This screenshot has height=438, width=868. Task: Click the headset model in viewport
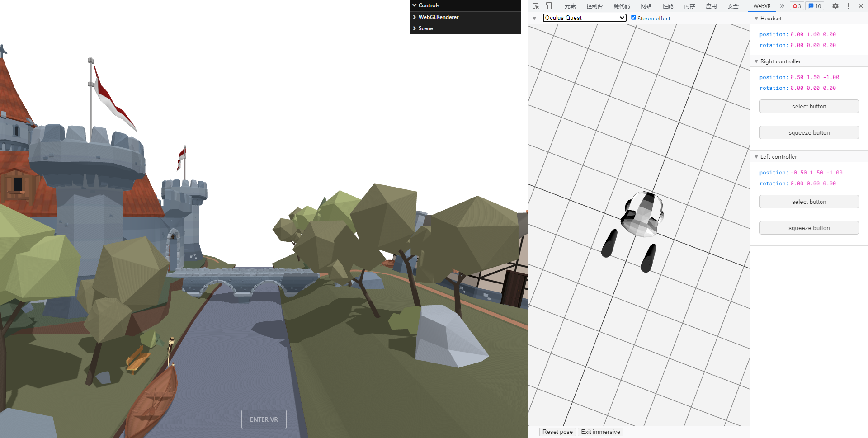(x=643, y=214)
